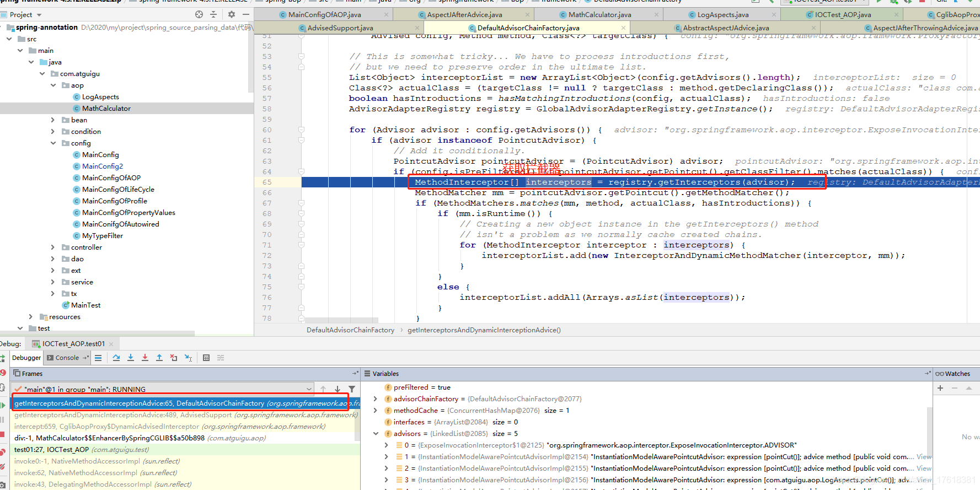The height and width of the screenshot is (490, 980).
Task: Click the Step Into debug icon
Action: 131,358
